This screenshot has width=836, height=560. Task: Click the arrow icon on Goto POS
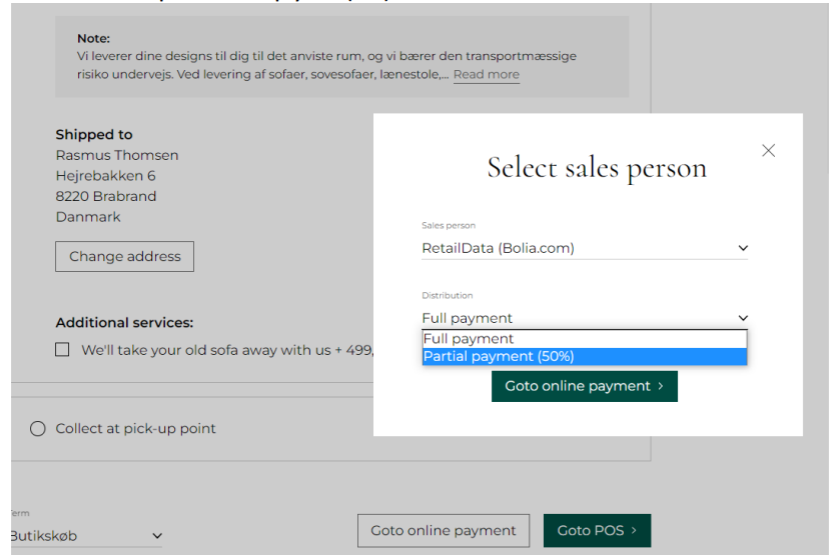point(634,531)
